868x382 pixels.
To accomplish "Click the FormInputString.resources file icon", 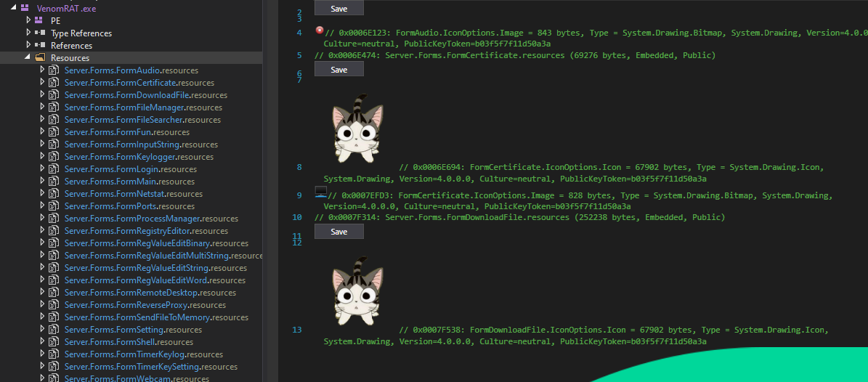I will pos(54,144).
